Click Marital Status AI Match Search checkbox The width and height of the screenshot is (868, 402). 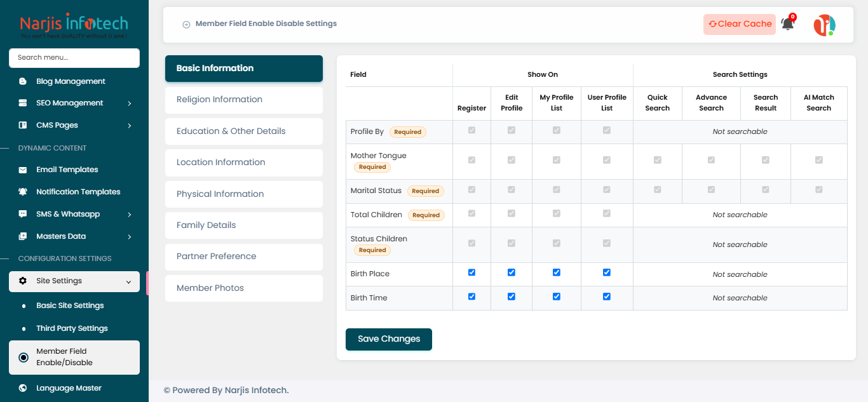(x=819, y=189)
